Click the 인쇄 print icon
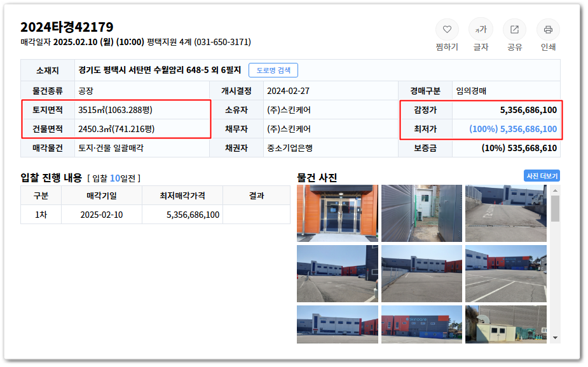The height and width of the screenshot is (367, 588). (548, 30)
